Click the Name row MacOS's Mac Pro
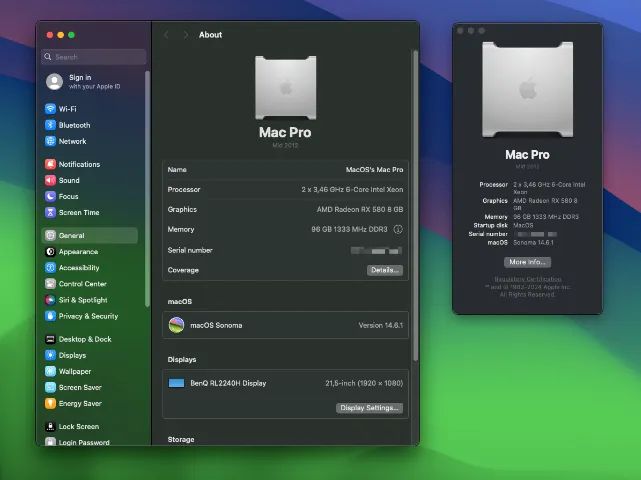The width and height of the screenshot is (641, 480). pyautogui.click(x=285, y=169)
